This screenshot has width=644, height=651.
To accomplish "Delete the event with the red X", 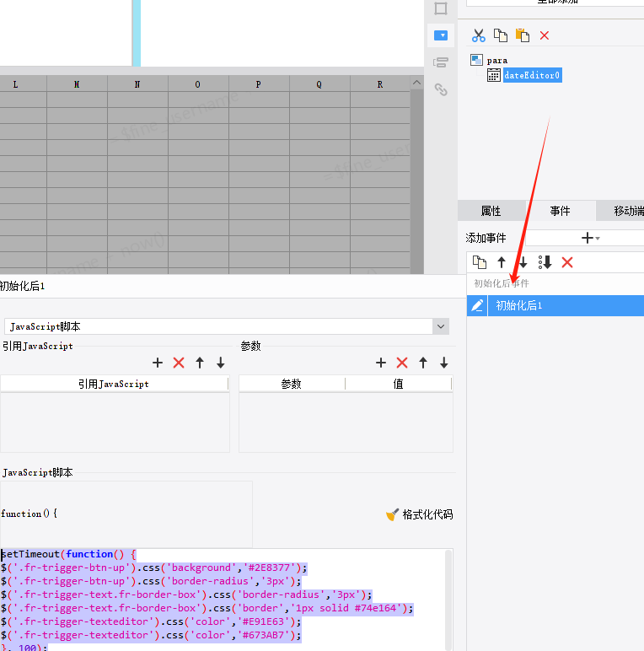I will pyautogui.click(x=567, y=262).
